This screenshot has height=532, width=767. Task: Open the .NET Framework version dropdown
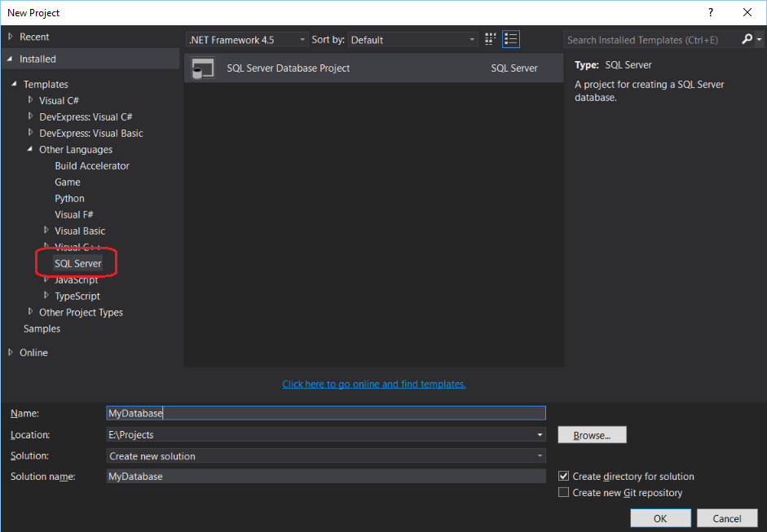(247, 40)
